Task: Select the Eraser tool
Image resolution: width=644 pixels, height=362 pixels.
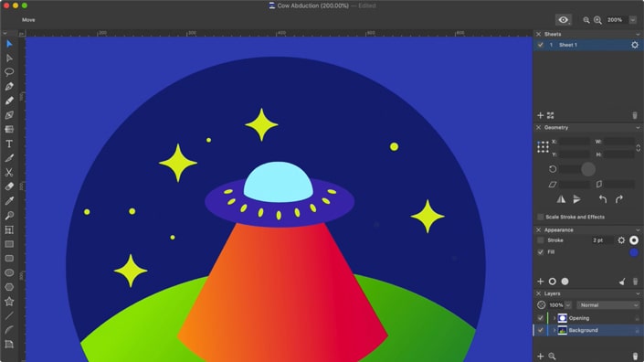Action: click(x=9, y=186)
